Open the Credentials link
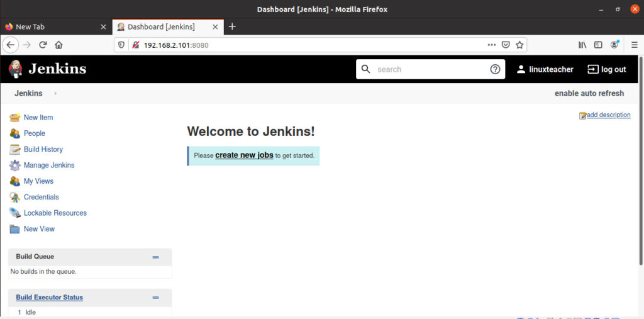644x319 pixels. click(42, 198)
